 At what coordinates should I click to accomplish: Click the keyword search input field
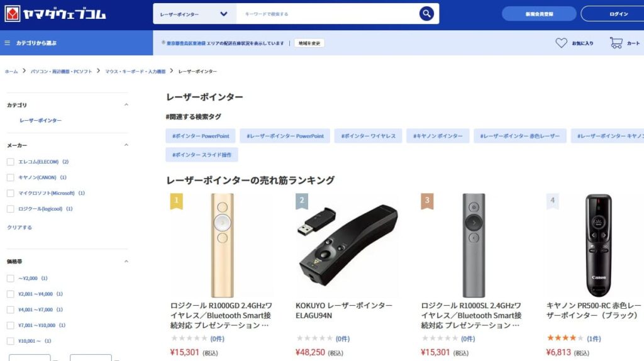click(x=326, y=14)
